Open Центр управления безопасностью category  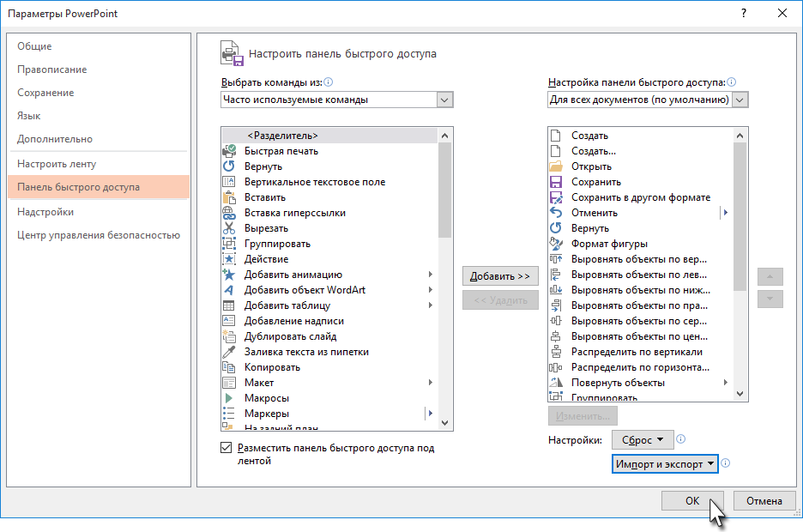99,235
